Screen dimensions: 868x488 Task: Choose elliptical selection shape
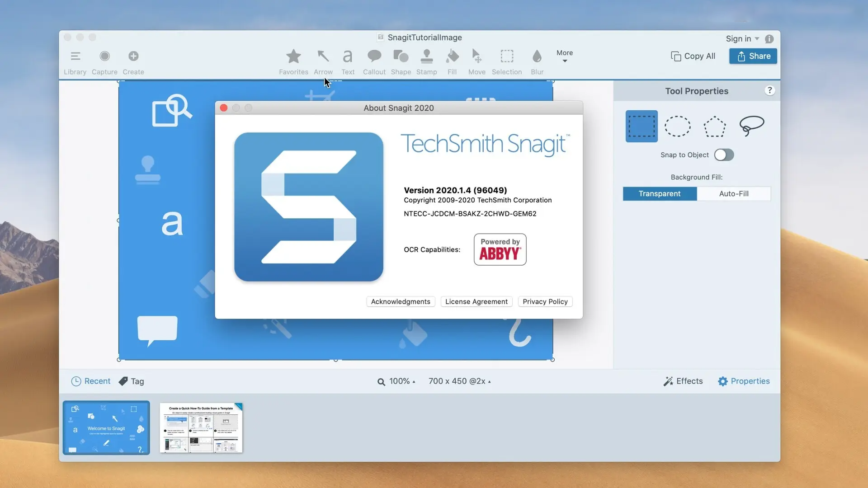coord(678,126)
